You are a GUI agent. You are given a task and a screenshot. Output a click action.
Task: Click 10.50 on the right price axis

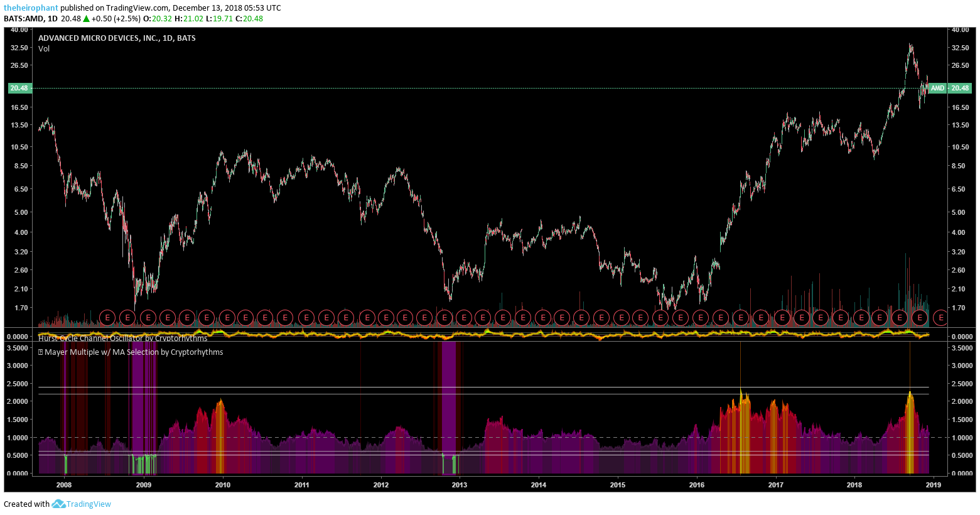pyautogui.click(x=960, y=147)
